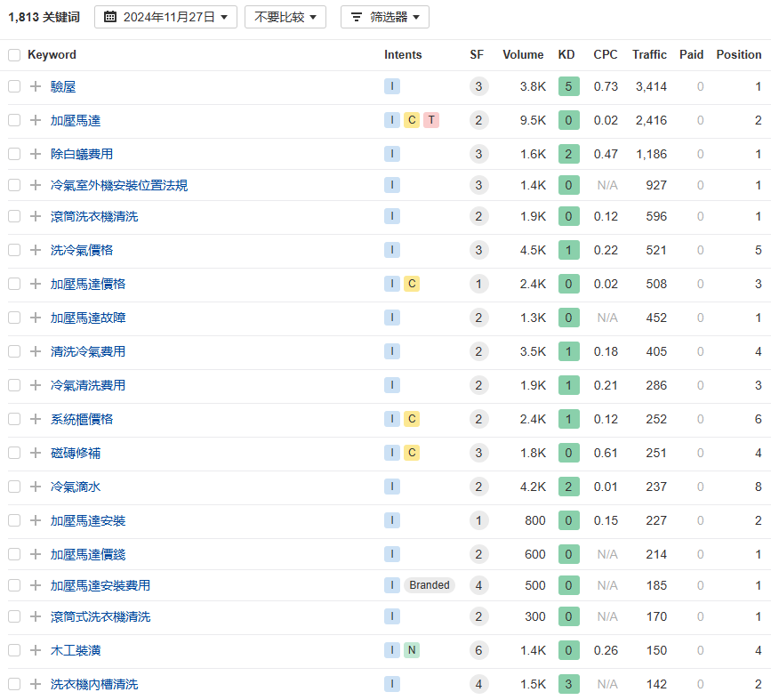Tick the checkbox for 木工裝潢
The image size is (771, 700).
[x=14, y=650]
